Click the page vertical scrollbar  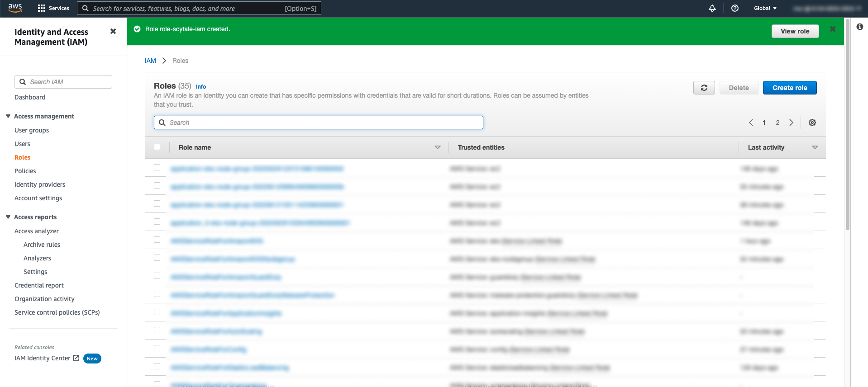point(847,124)
